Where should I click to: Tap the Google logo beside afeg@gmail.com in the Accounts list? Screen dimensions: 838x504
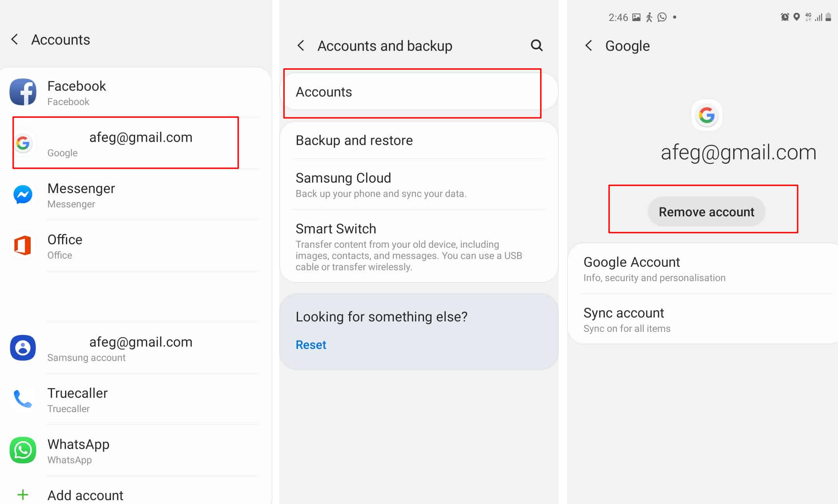click(x=23, y=143)
